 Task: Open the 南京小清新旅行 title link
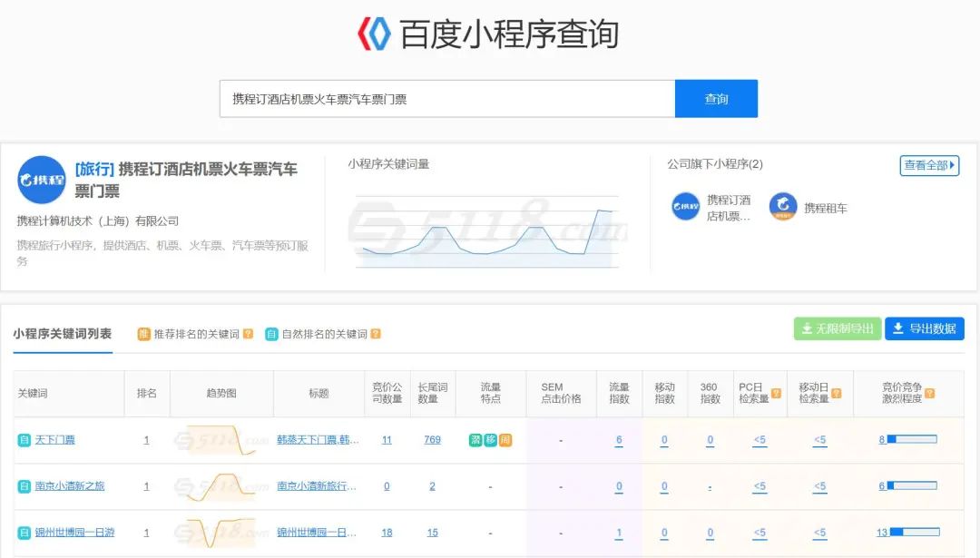click(317, 486)
